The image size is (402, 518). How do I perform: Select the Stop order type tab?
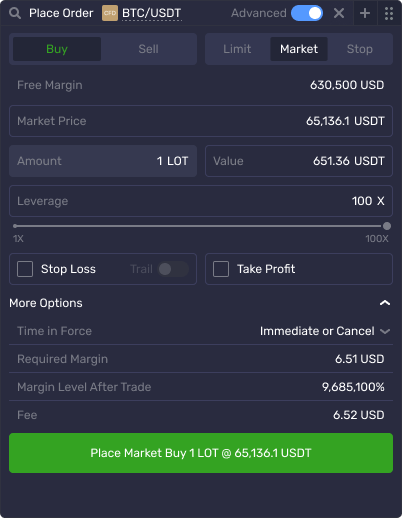(360, 49)
